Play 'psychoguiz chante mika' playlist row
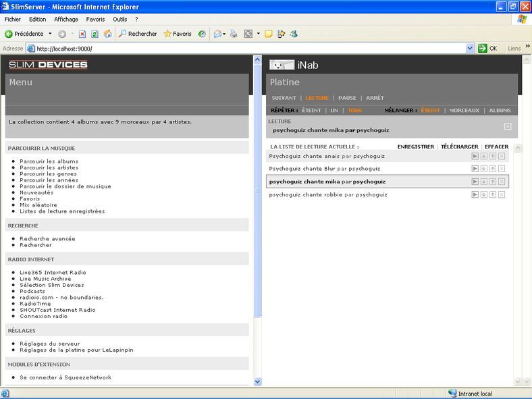Image resolution: width=532 pixels, height=399 pixels. 475,182
